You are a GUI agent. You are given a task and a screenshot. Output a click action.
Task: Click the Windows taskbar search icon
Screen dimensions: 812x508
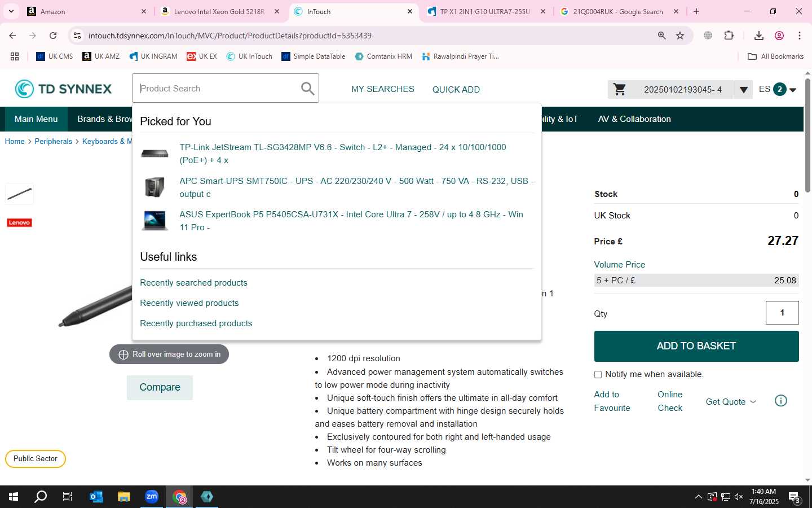tap(41, 497)
